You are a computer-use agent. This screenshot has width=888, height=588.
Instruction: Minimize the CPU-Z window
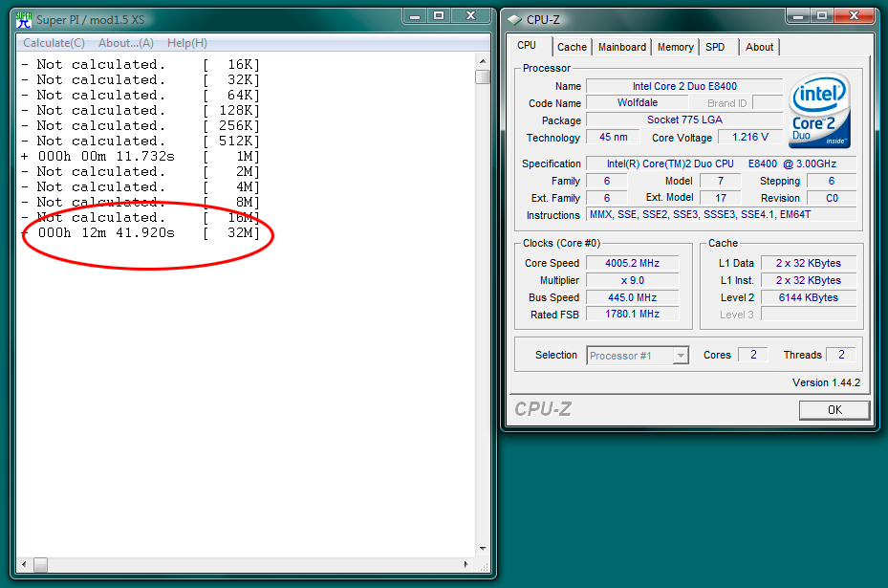click(x=798, y=16)
